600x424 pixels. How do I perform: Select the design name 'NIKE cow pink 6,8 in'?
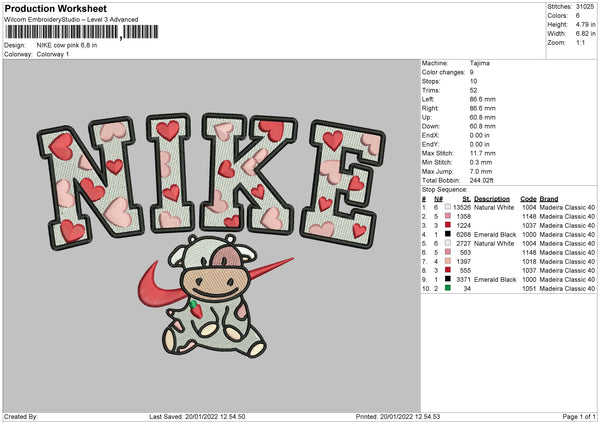point(67,45)
